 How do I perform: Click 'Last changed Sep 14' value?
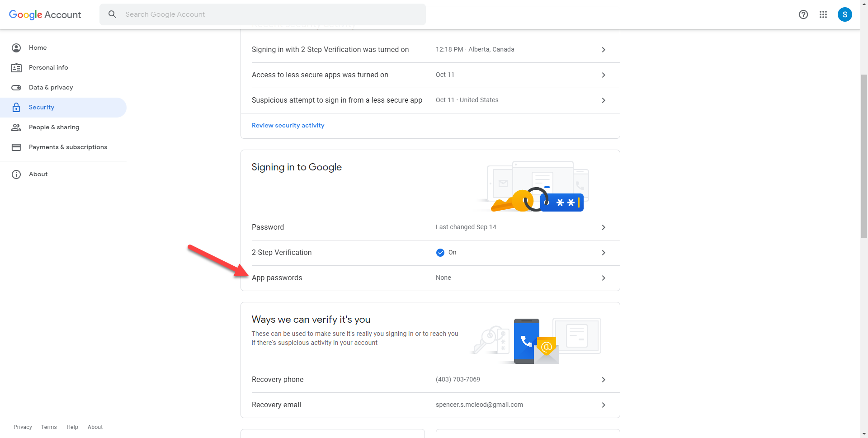(x=466, y=227)
